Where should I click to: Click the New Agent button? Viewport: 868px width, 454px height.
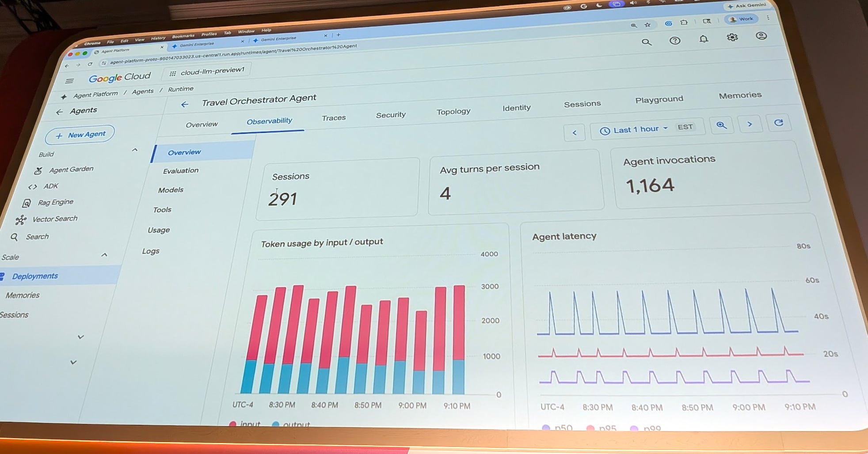point(80,135)
